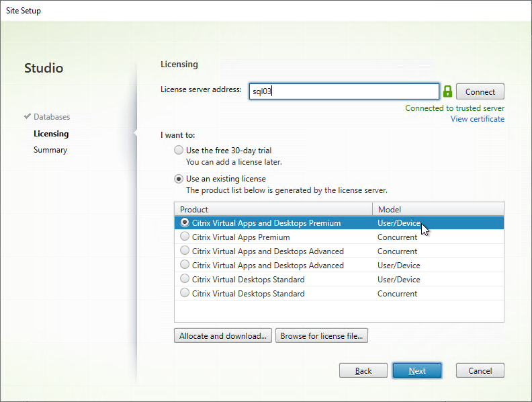Image resolution: width=532 pixels, height=402 pixels.
Task: Click User/Device cell in the highlighted Premium row
Action: click(x=398, y=223)
